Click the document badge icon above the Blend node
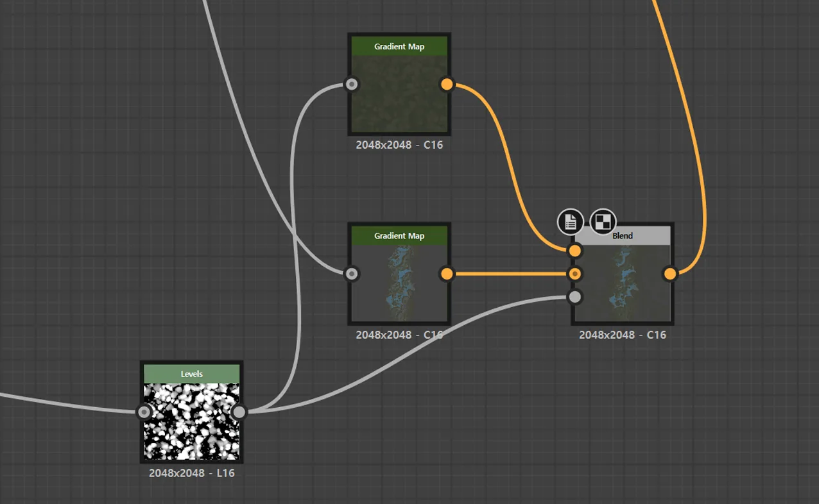The width and height of the screenshot is (819, 504). pos(571,222)
